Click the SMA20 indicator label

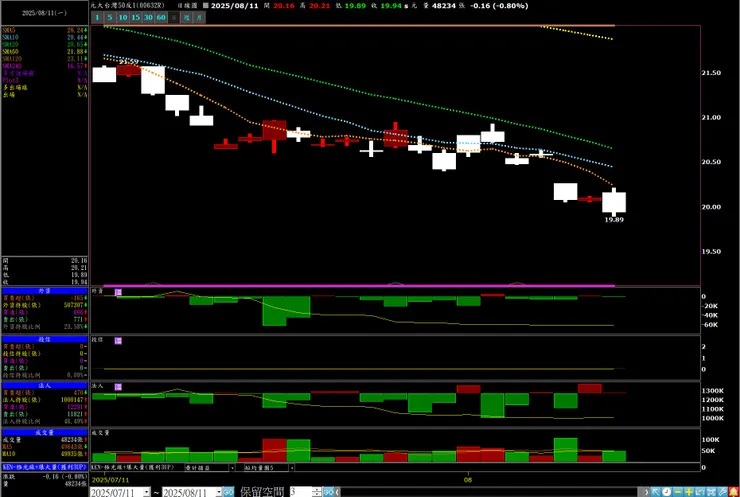pyautogui.click(x=10, y=44)
